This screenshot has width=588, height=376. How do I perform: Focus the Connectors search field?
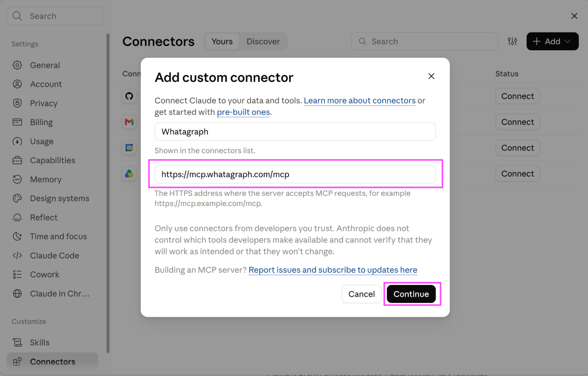pos(424,41)
